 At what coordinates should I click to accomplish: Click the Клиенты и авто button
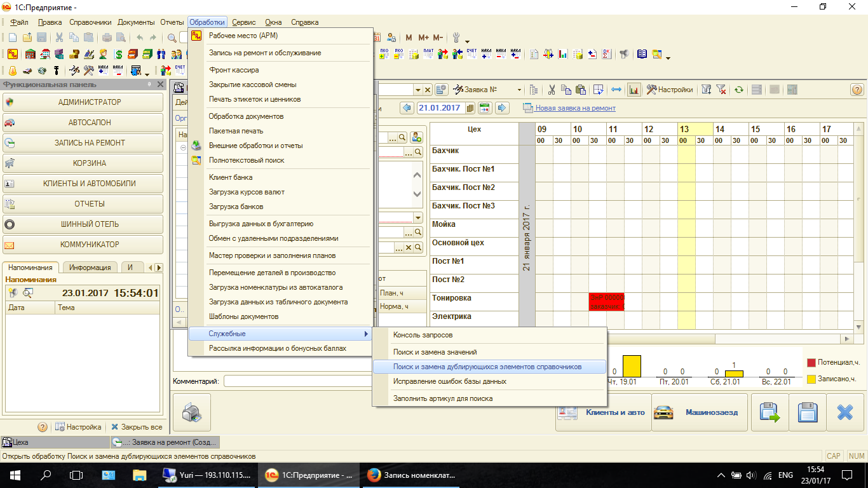tap(602, 412)
